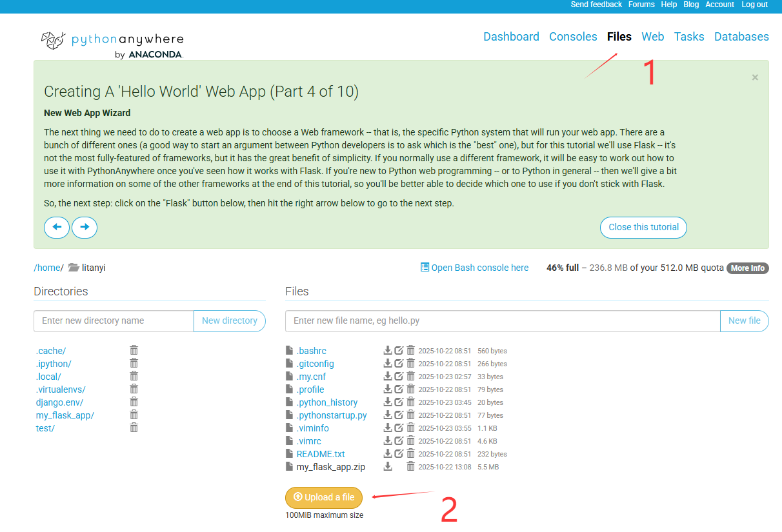782x532 pixels.
Task: Go to next tutorial step arrow
Action: (x=85, y=227)
